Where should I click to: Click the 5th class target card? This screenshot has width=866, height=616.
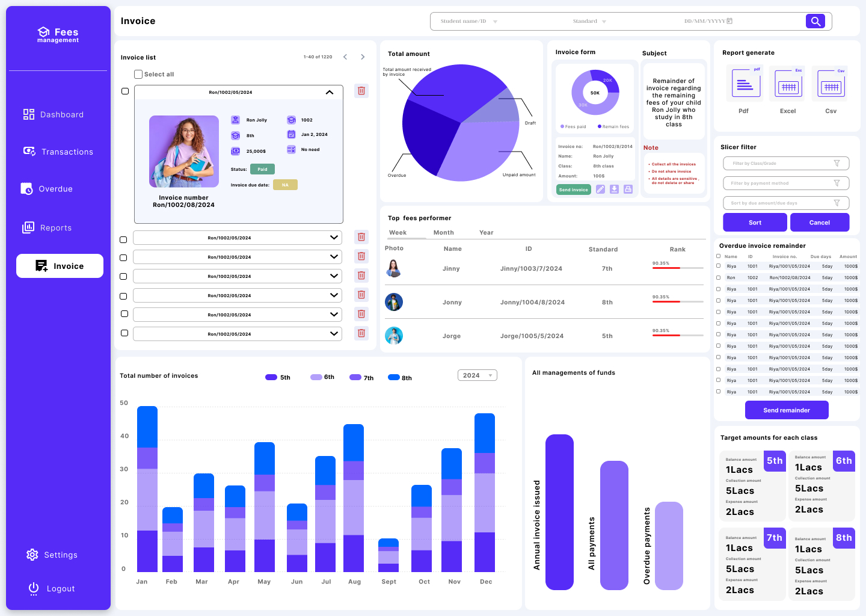coord(752,485)
